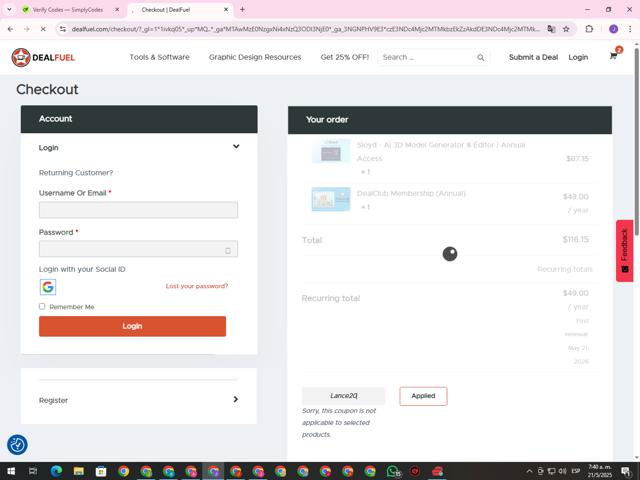Click the volume icon in system tray

pyautogui.click(x=562, y=471)
